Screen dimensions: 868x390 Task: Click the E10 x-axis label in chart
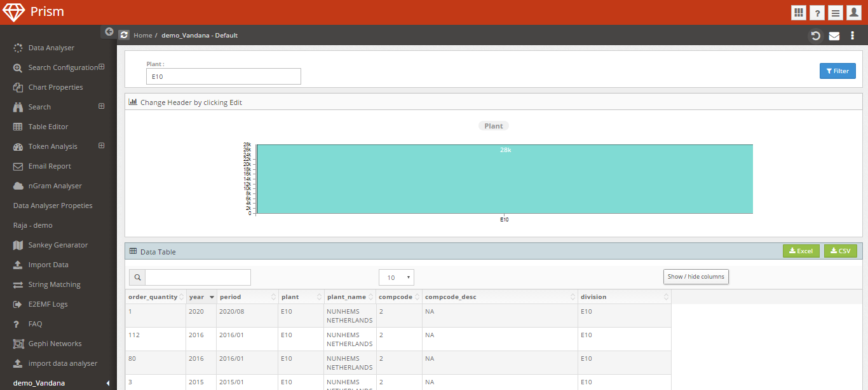(505, 219)
